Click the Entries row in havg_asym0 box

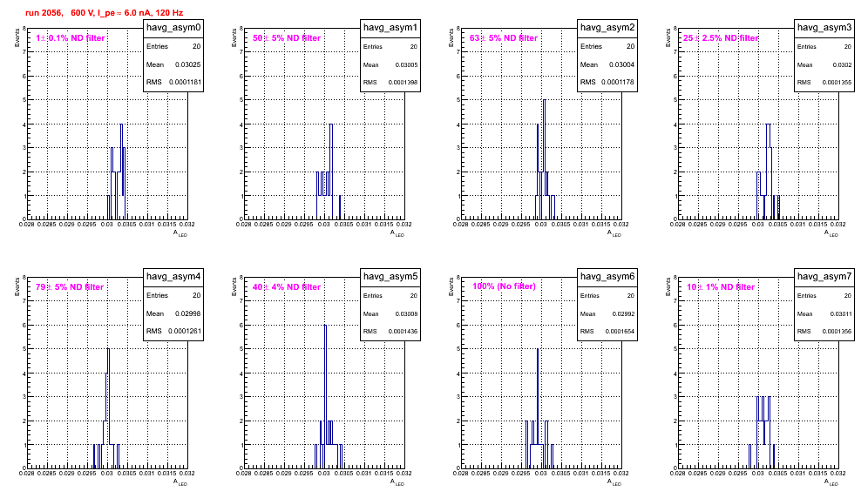tap(173, 46)
